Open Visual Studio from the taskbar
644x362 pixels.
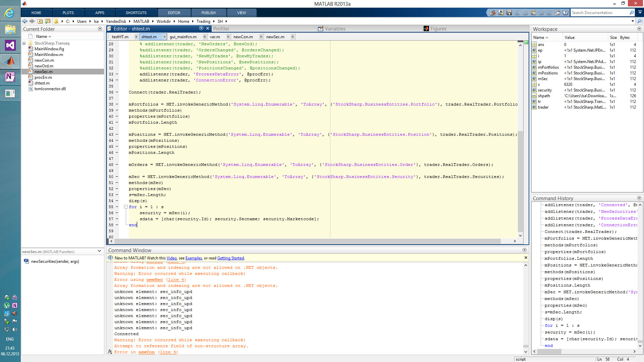coord(10,45)
